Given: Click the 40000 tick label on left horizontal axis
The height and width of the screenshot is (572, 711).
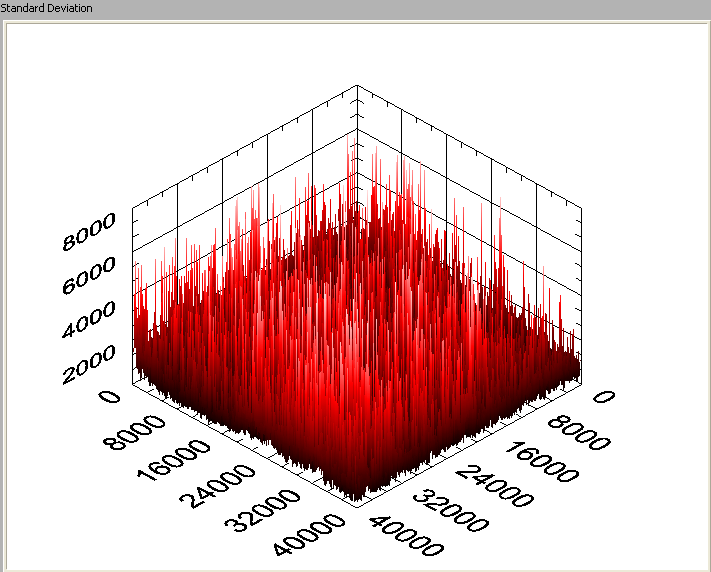Looking at the screenshot, I should click(x=308, y=535).
